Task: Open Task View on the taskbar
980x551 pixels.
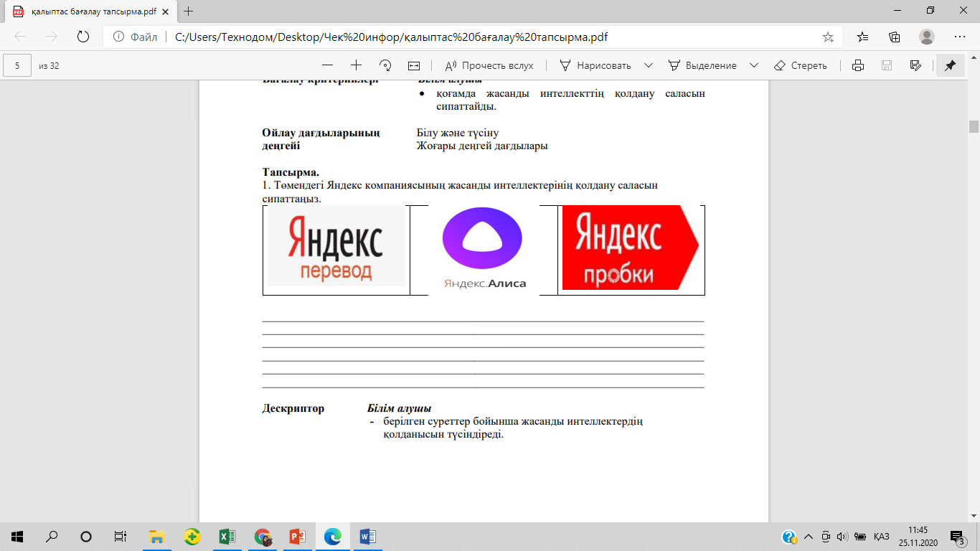Action: (x=121, y=537)
